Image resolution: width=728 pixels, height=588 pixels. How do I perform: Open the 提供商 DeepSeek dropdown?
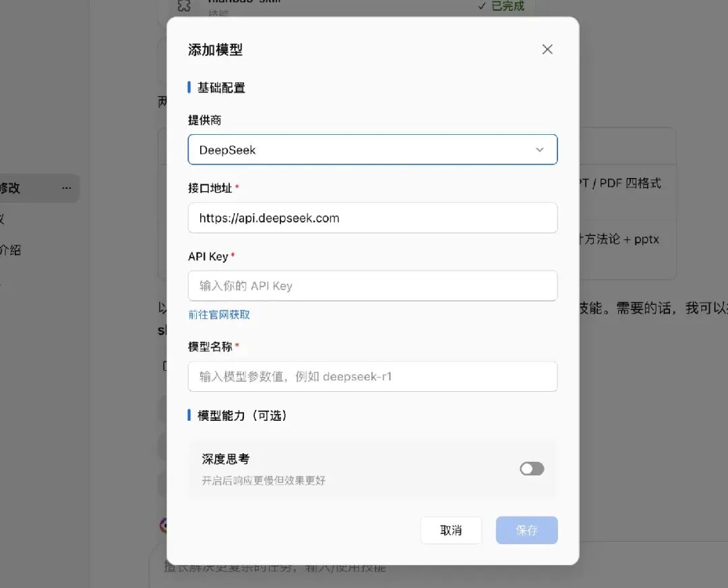[372, 150]
